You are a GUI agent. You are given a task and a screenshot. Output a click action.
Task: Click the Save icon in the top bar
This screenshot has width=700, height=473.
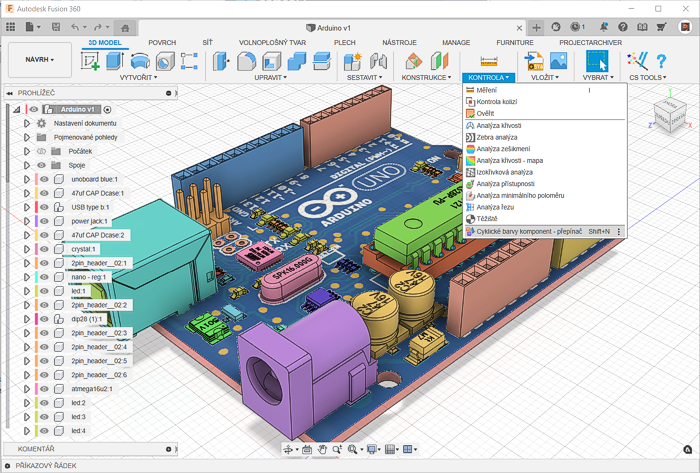(56, 27)
